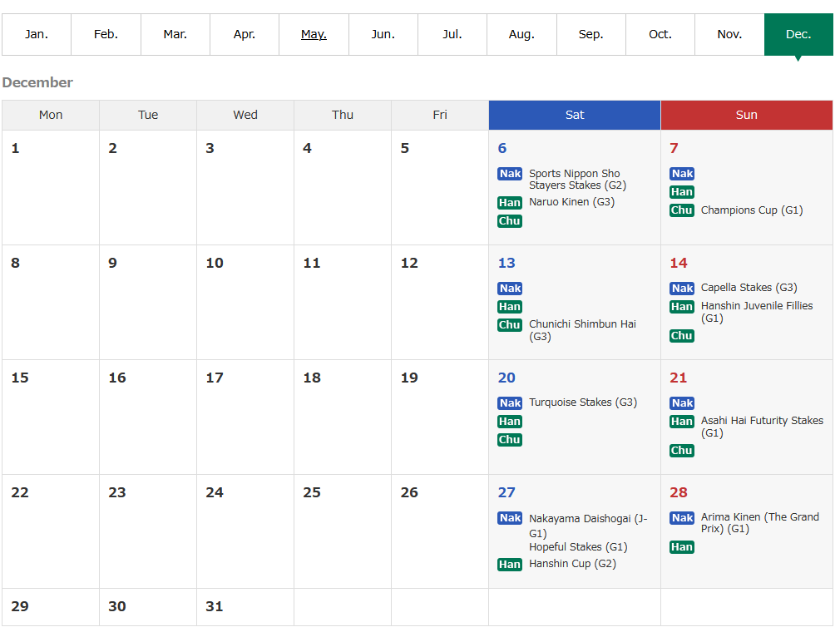Image resolution: width=840 pixels, height=637 pixels.
Task: Open Naruo Kinen (G3) race
Action: click(x=571, y=202)
